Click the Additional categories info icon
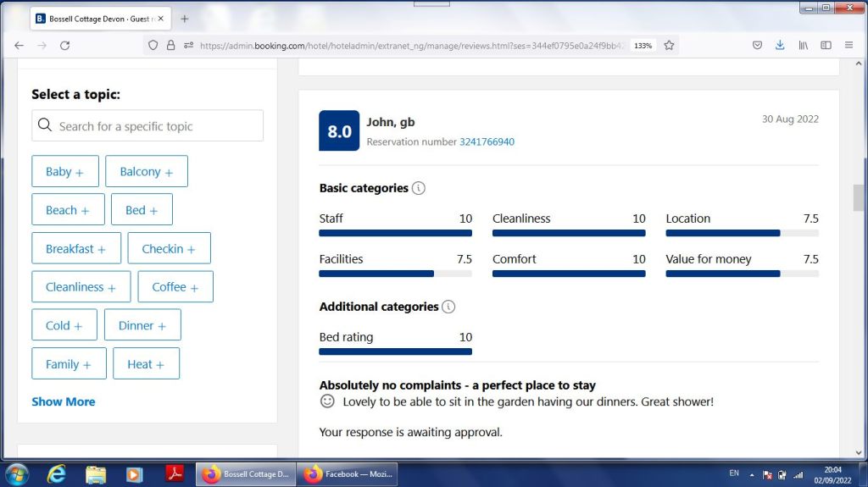Image resolution: width=868 pixels, height=487 pixels. pos(448,307)
